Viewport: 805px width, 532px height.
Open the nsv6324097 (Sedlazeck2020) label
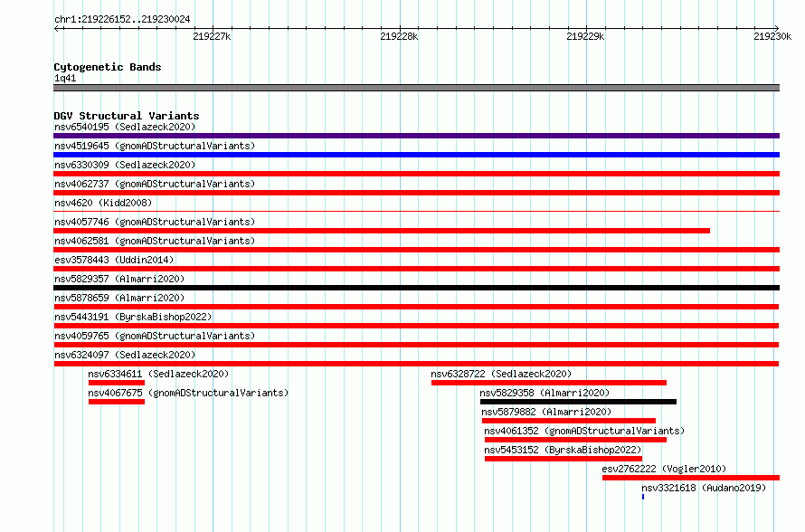pyautogui.click(x=125, y=355)
